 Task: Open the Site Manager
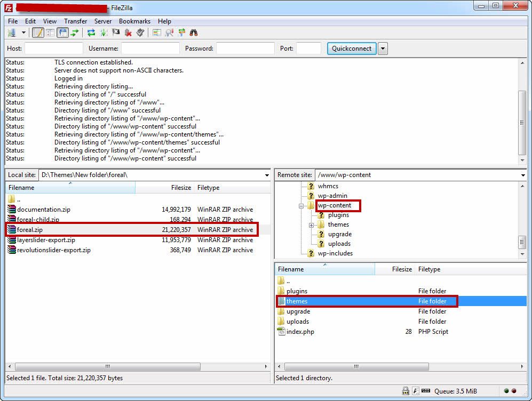click(12, 33)
